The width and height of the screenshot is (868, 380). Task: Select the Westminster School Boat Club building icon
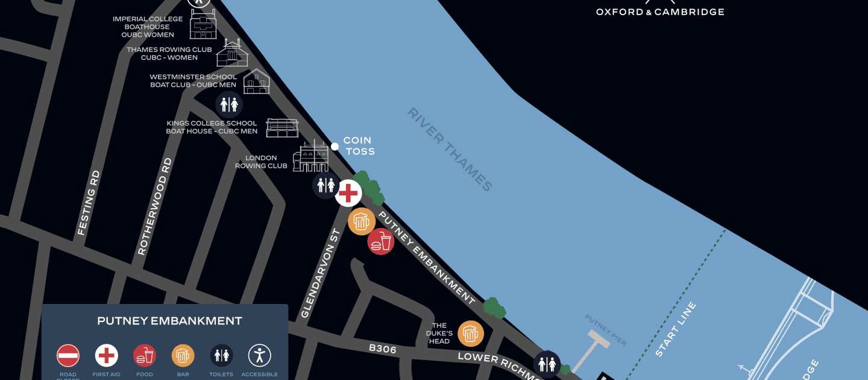[257, 81]
